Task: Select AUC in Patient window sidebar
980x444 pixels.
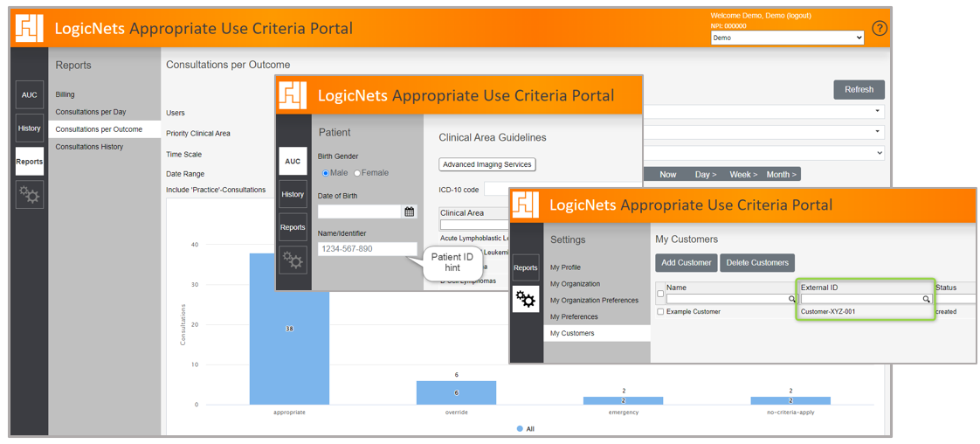Action: click(x=293, y=161)
